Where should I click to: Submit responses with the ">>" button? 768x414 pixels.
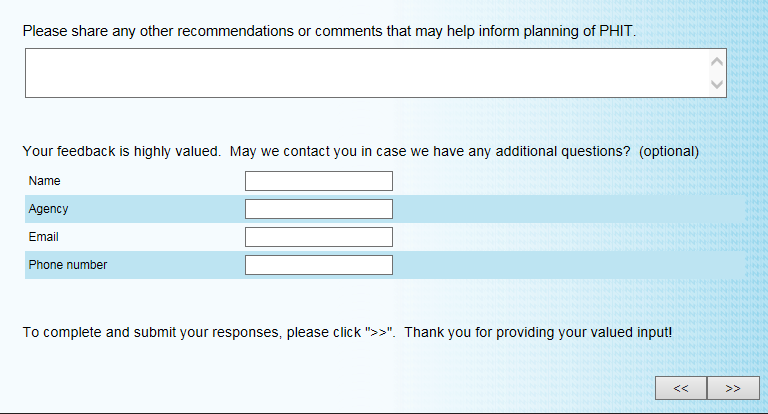(x=733, y=388)
